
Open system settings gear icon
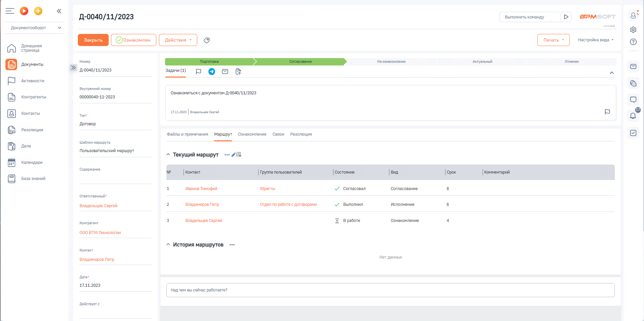pyautogui.click(x=633, y=30)
